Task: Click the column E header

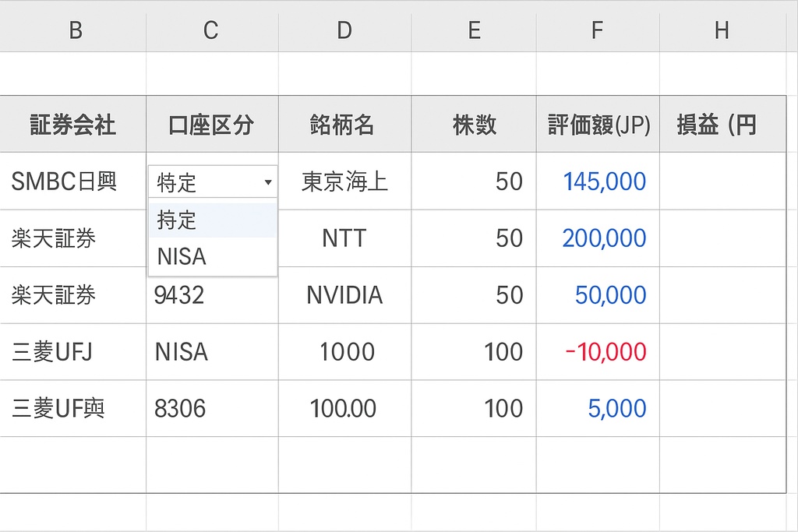Action: click(473, 30)
